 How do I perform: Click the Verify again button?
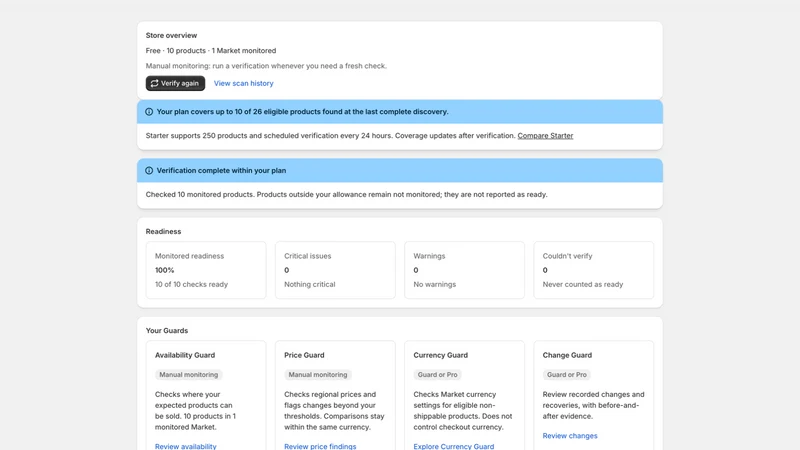pos(175,83)
